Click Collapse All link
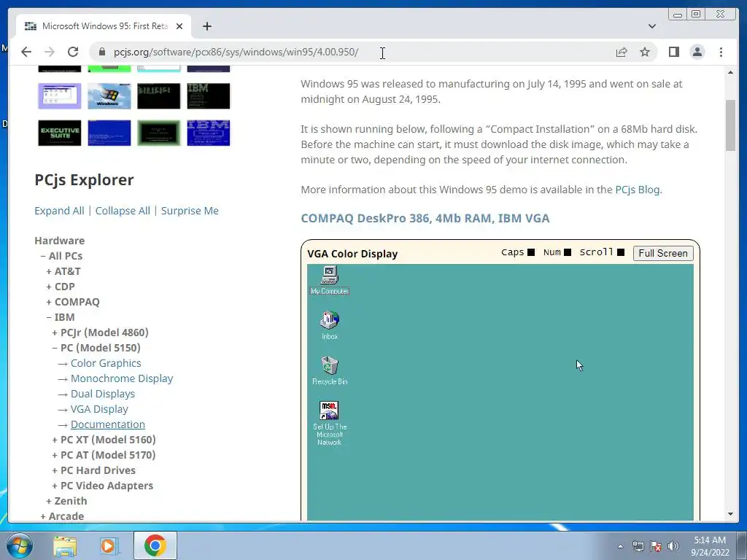The height and width of the screenshot is (560, 747). click(123, 211)
